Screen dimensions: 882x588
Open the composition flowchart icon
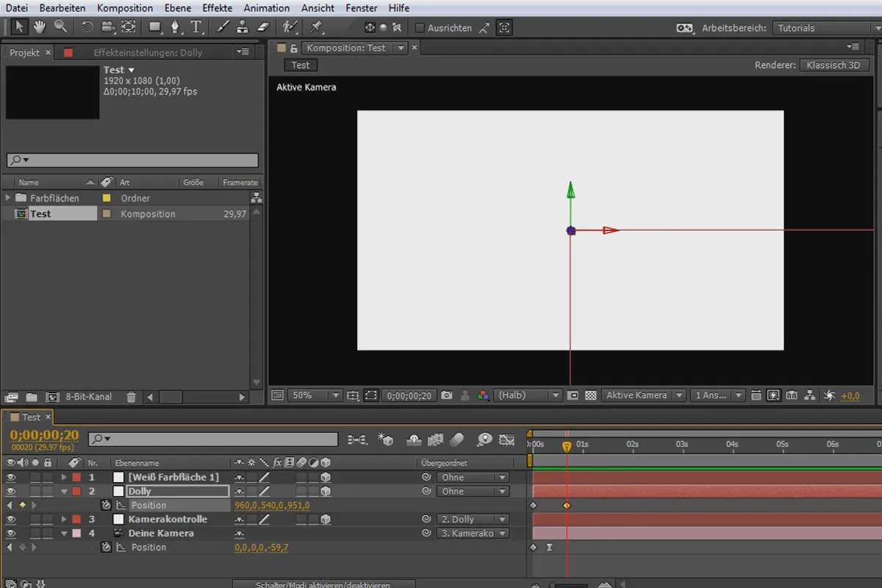tap(809, 395)
